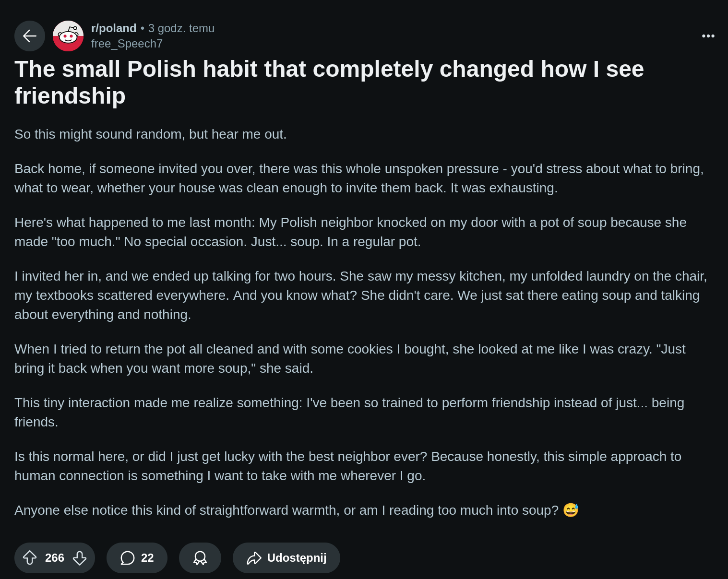Give an award using the ribbon icon
This screenshot has width=728, height=579.
coord(200,558)
